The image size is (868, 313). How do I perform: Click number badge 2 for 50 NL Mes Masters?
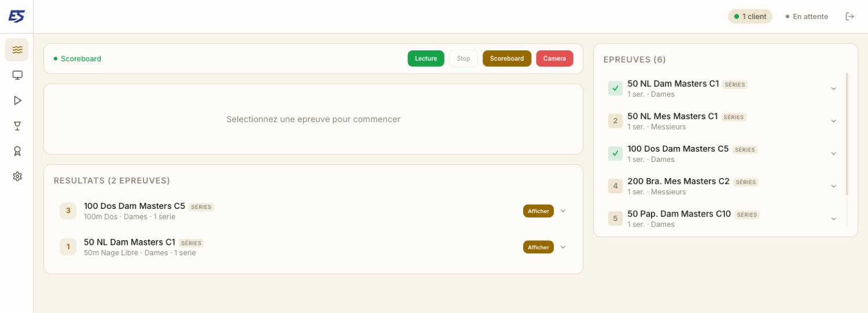coord(615,121)
